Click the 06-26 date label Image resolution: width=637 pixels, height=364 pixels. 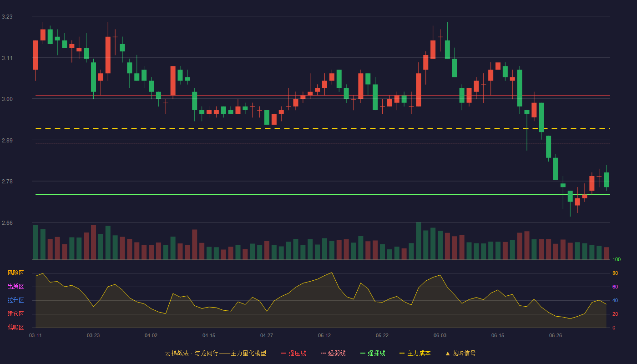pos(556,335)
